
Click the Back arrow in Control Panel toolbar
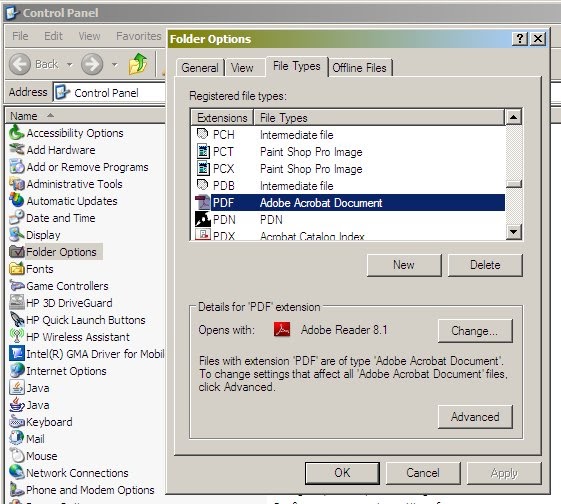pos(20,64)
